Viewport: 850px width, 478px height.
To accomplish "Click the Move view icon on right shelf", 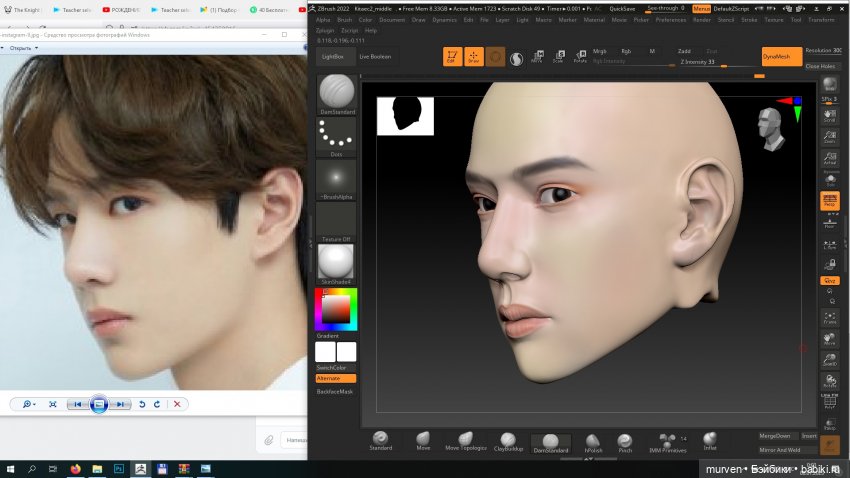I will point(829,339).
